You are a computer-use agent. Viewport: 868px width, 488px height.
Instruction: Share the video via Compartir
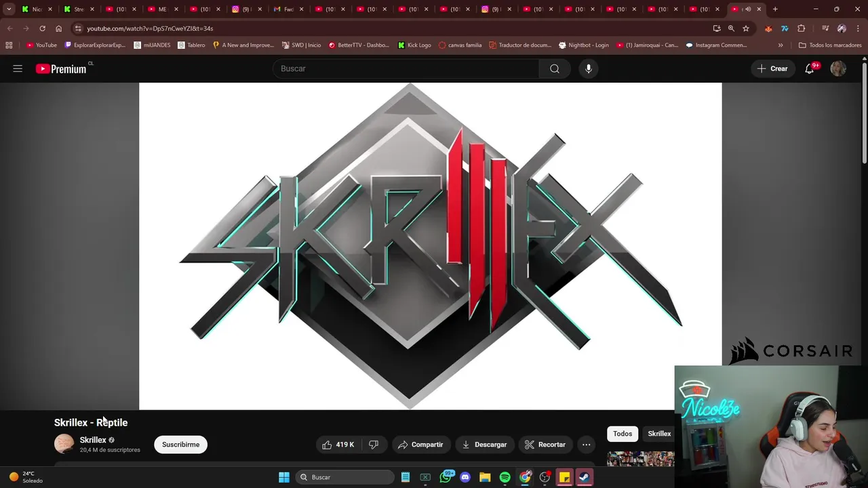click(x=420, y=445)
